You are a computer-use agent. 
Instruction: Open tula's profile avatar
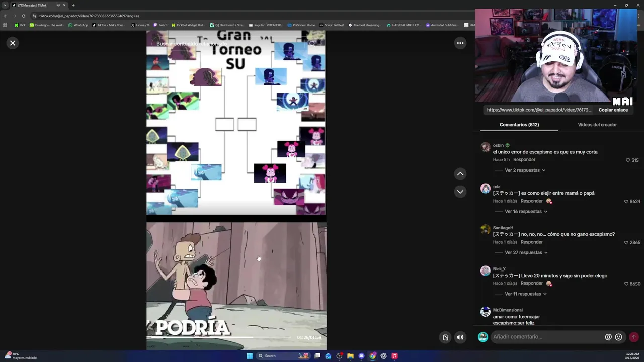[x=485, y=189]
